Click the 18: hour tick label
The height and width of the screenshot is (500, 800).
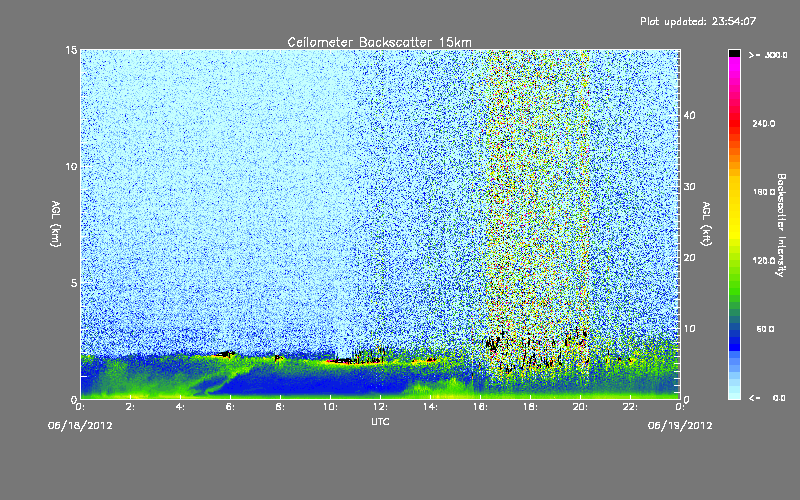[530, 407]
